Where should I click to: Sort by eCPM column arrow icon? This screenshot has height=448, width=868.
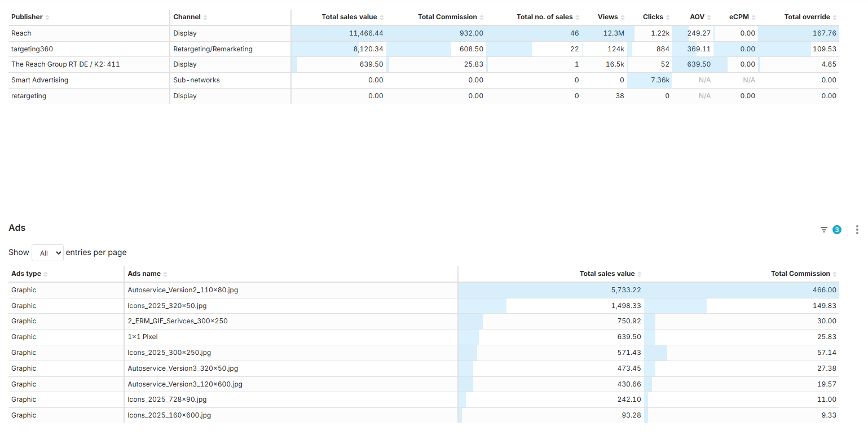754,17
